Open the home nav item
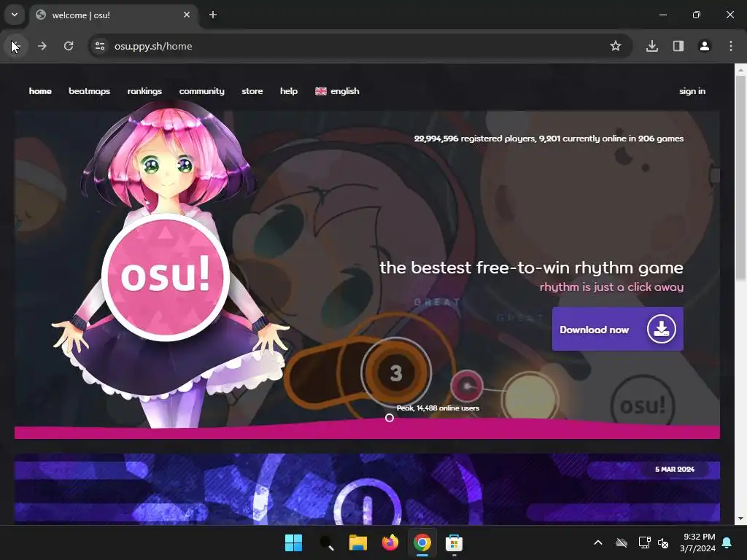Screen dimensions: 747x560 (40, 91)
